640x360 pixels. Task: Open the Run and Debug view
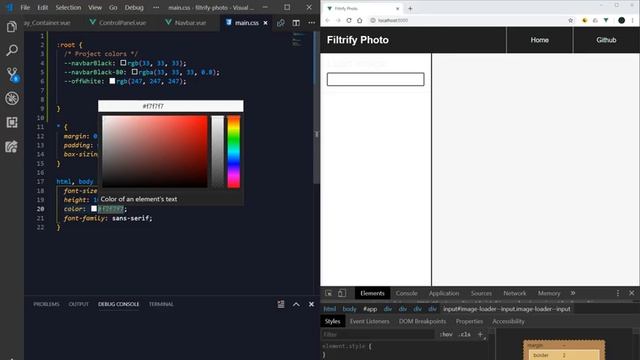(12, 98)
